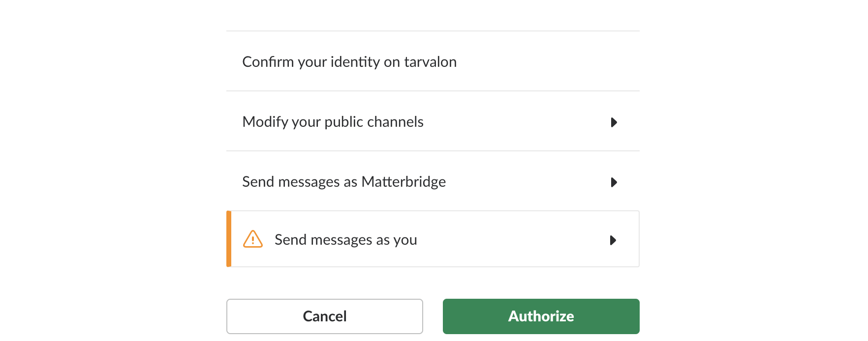Click the Modify your public channels label
The height and width of the screenshot is (341, 868).
pyautogui.click(x=333, y=122)
